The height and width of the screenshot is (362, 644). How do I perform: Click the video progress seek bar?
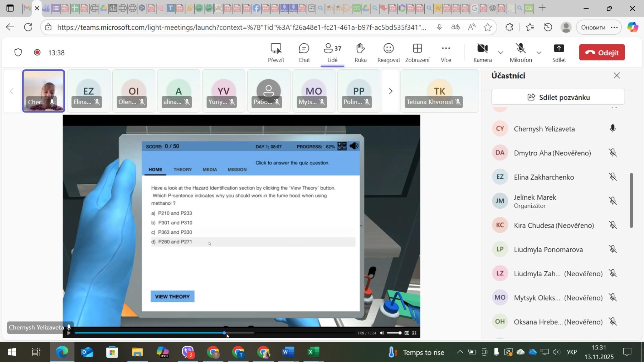coord(286,333)
